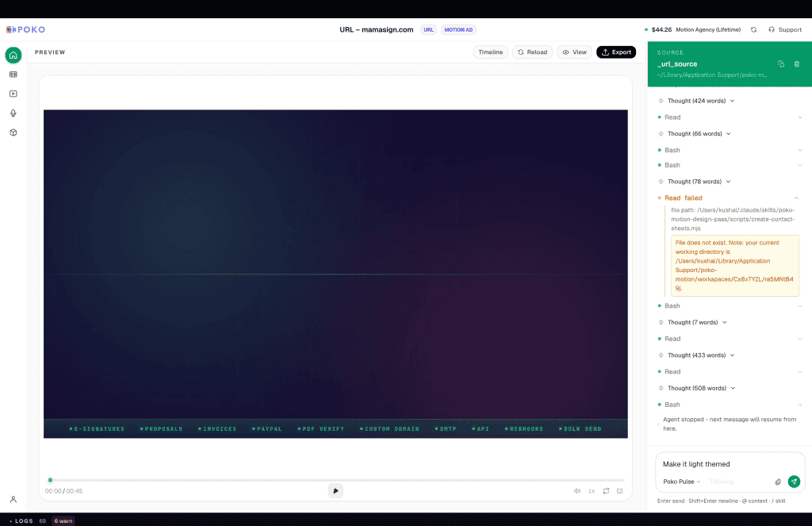
Task: Expand Thought (508 words)
Action: click(696, 388)
